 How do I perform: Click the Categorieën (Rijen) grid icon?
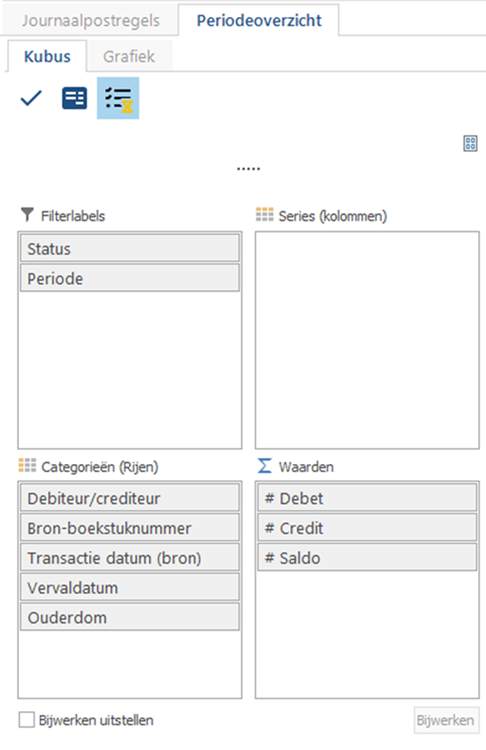point(27,465)
